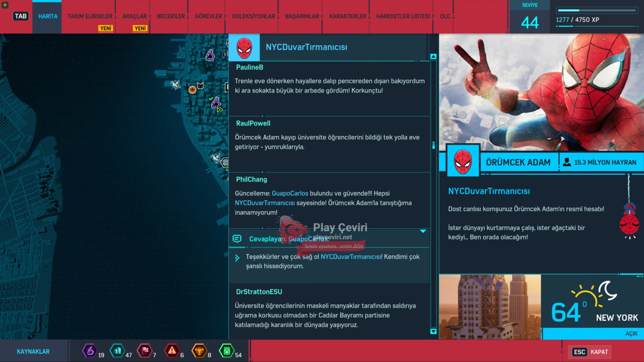Click the teal landmark token icon
The image size is (644, 362).
pos(117,350)
